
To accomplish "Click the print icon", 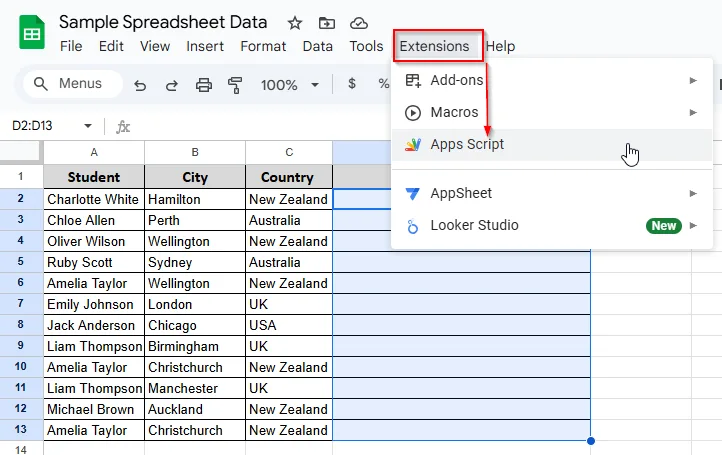I will [204, 85].
